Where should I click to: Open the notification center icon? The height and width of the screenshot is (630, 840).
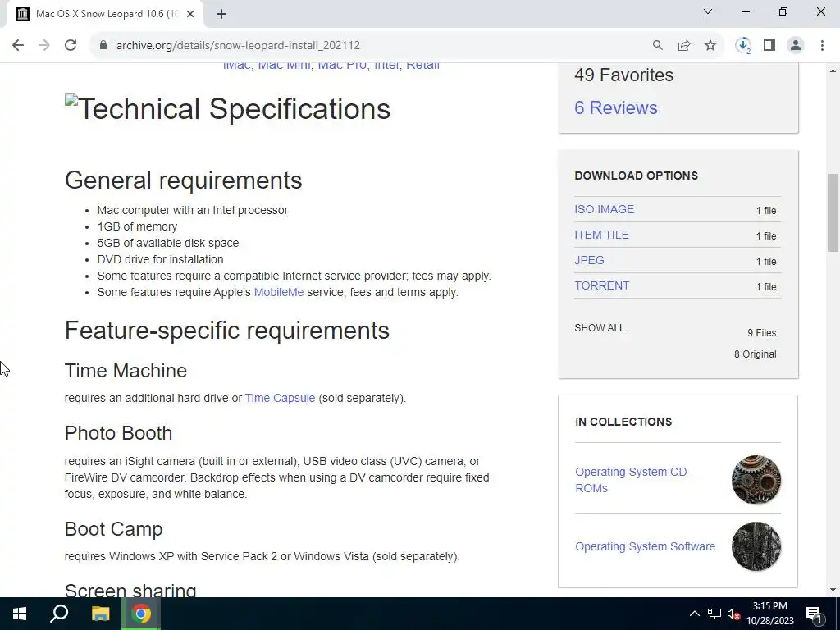814,614
